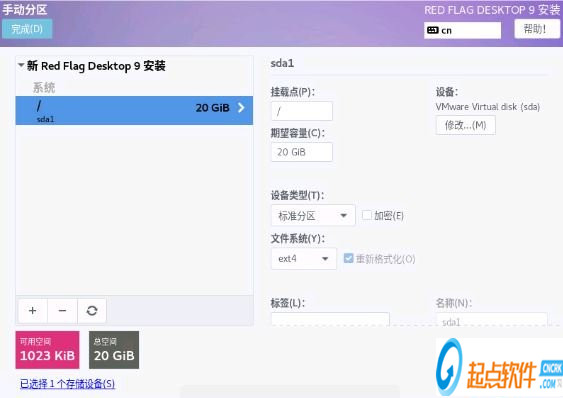
Task: Click the 总空间 20 GiB box
Action: click(x=114, y=350)
